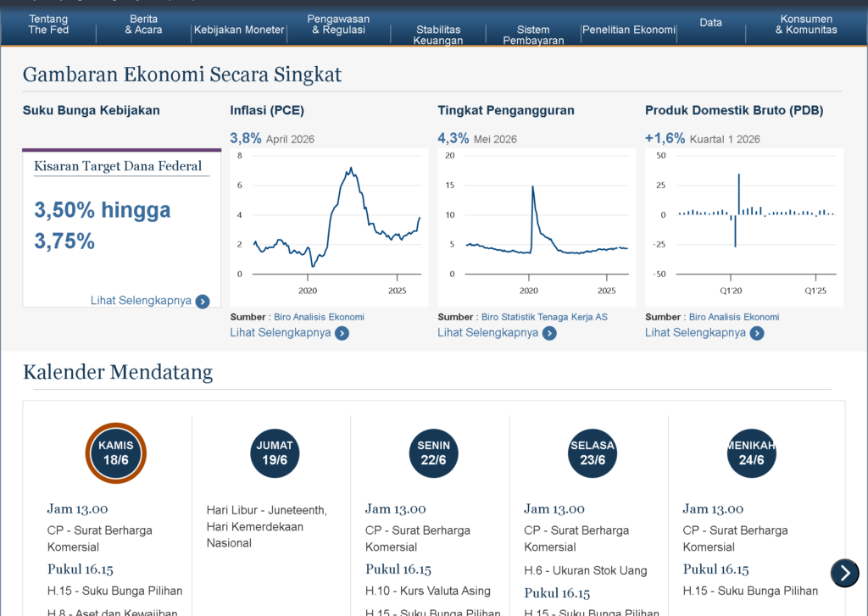Open Lihat Selengkapnya under Inflasi (PCE)
868x616 pixels.
[281, 333]
